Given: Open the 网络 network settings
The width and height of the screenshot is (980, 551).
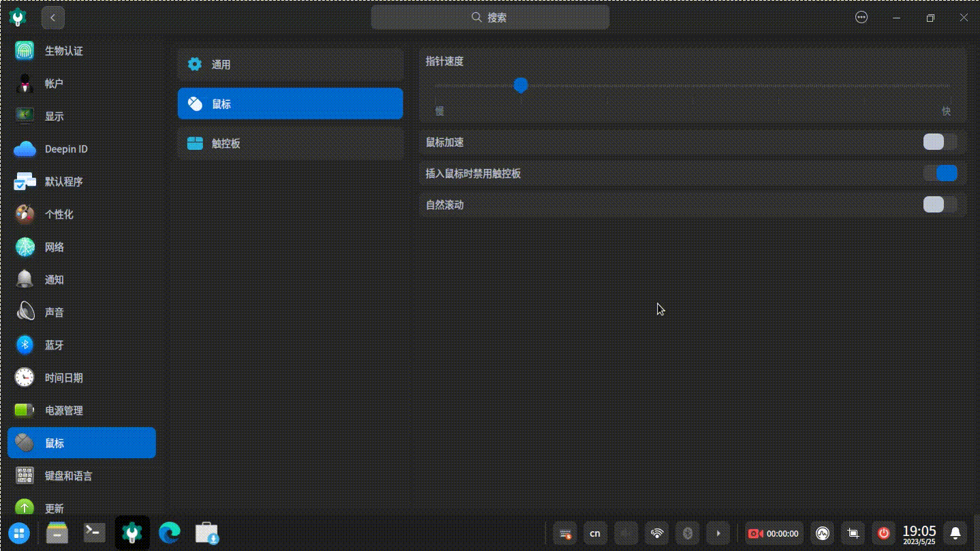Looking at the screenshot, I should [82, 247].
